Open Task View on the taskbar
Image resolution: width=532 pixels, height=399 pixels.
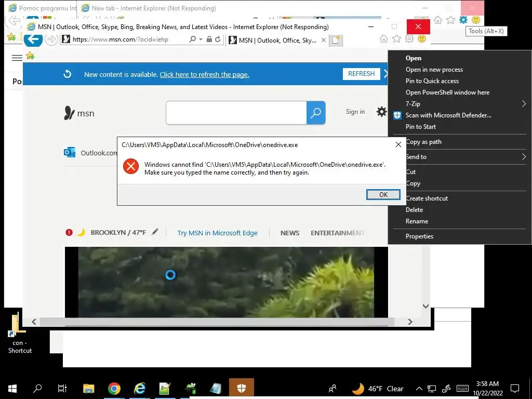(x=62, y=389)
